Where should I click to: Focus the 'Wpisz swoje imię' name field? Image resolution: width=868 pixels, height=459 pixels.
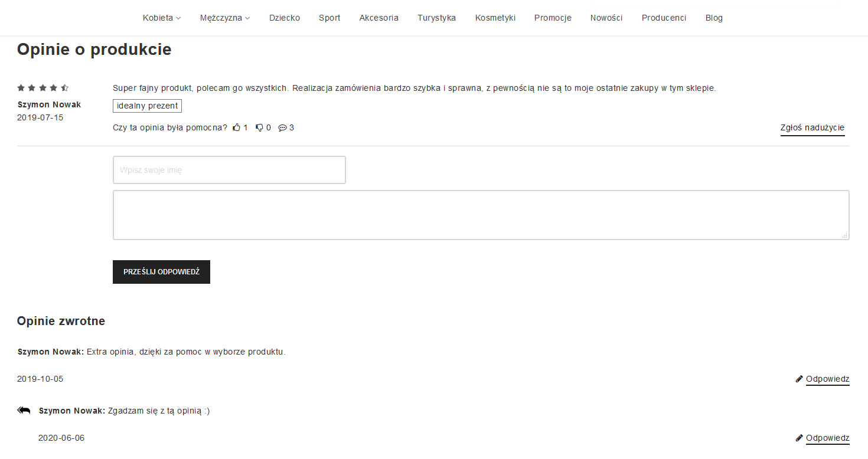[229, 170]
